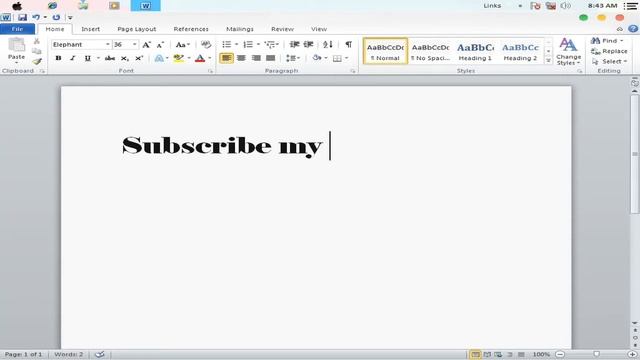
Task: Click the Clear Formatting icon
Action: [206, 44]
